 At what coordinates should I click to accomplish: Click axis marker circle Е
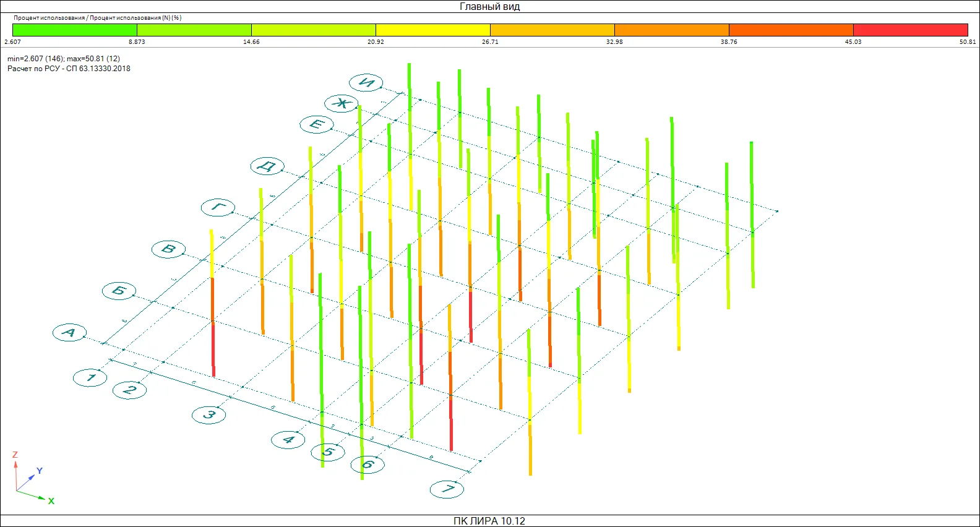(x=317, y=124)
